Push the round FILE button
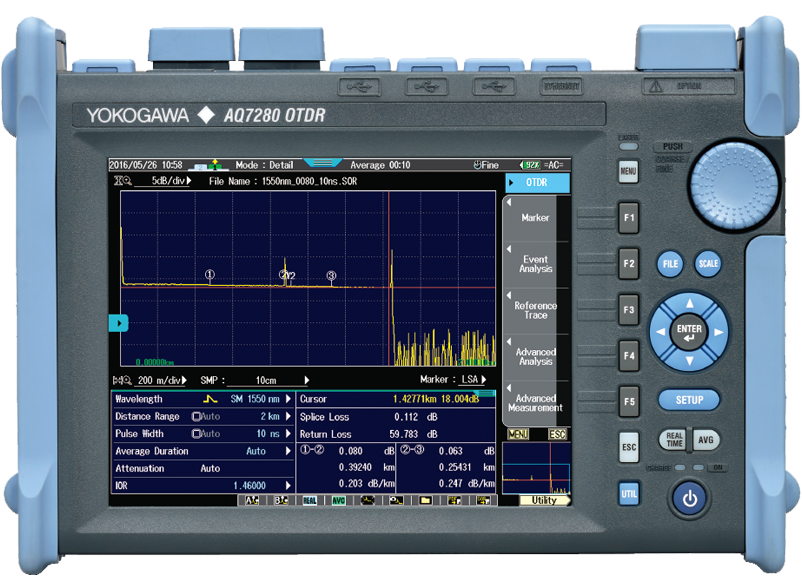 (x=670, y=264)
